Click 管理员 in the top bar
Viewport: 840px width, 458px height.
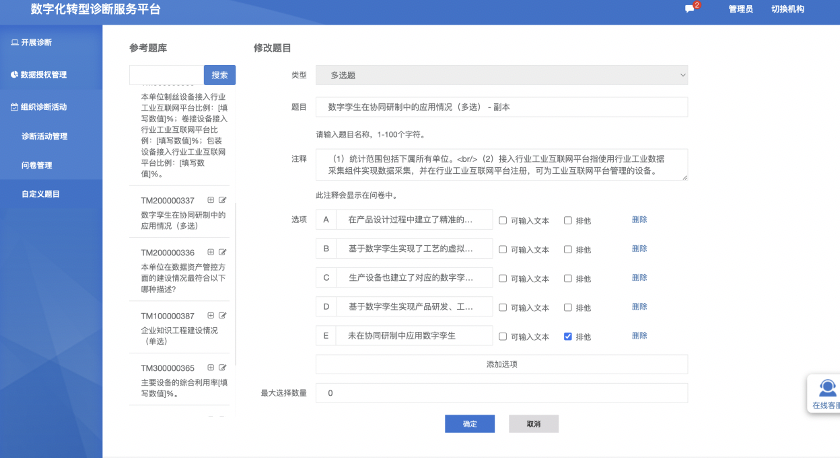(x=740, y=9)
